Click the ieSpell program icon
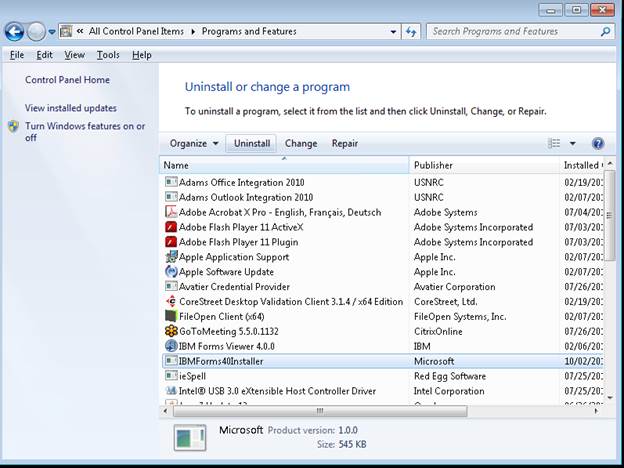This screenshot has height=468, width=624. click(x=171, y=376)
